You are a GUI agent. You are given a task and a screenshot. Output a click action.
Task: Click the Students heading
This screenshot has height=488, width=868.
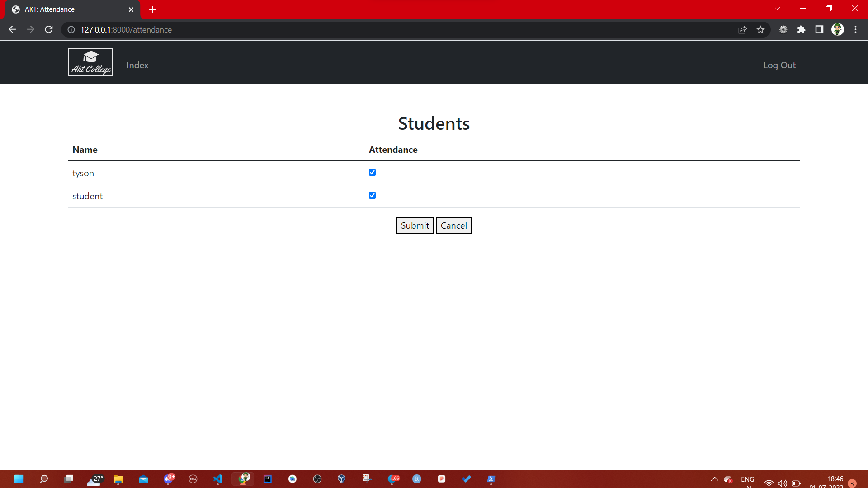click(x=434, y=123)
